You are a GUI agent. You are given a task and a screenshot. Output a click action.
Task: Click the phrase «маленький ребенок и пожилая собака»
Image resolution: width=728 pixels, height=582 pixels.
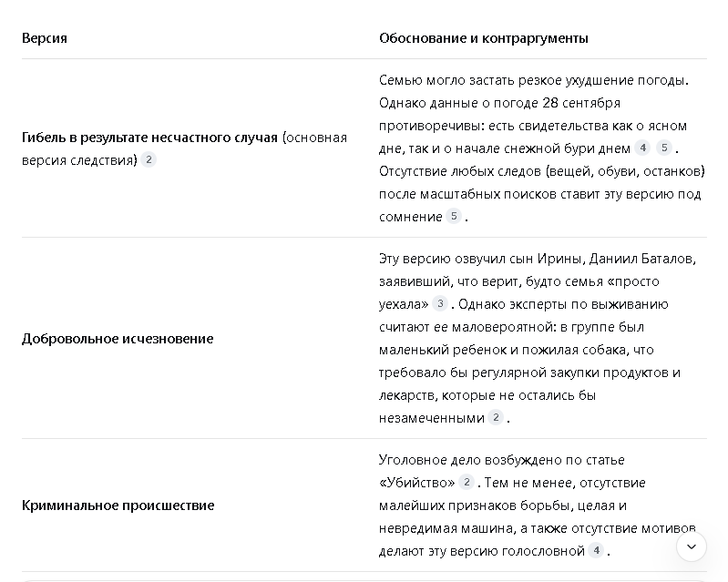click(x=502, y=350)
